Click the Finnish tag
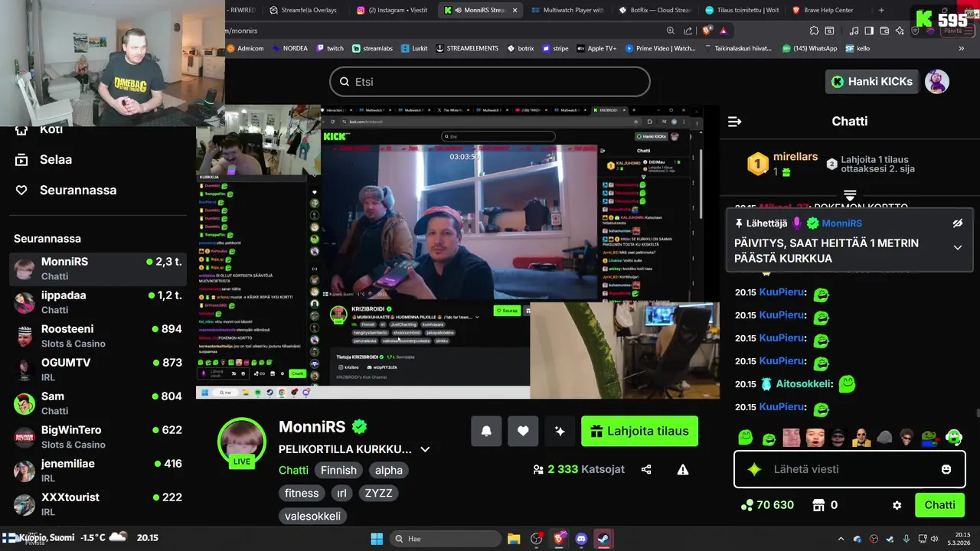980x551 pixels. click(x=338, y=470)
